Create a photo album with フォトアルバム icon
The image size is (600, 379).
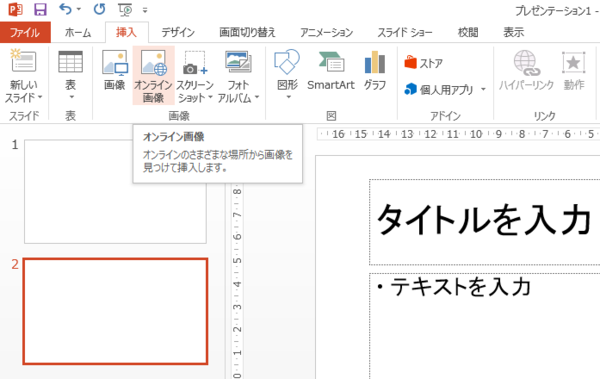[238, 62]
